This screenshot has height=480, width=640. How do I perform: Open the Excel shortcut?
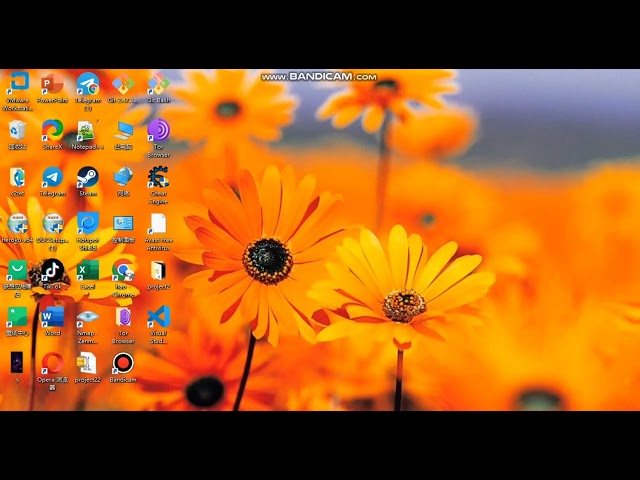[88, 274]
